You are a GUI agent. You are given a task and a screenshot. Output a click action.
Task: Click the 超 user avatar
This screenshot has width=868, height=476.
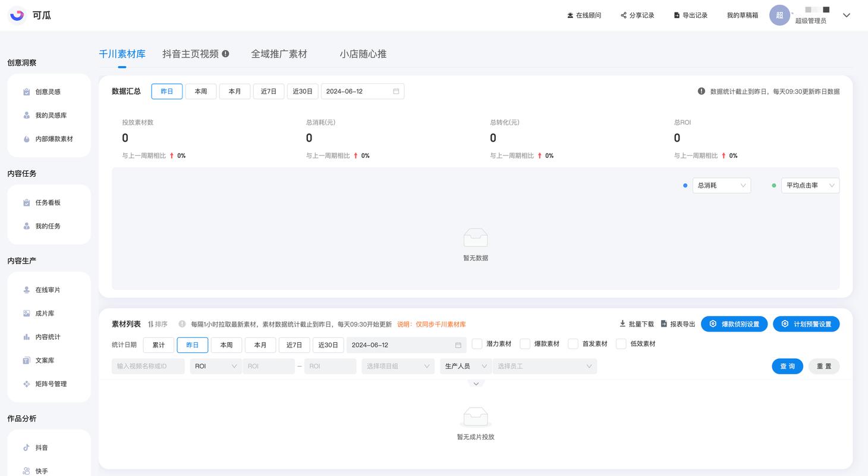tap(779, 15)
